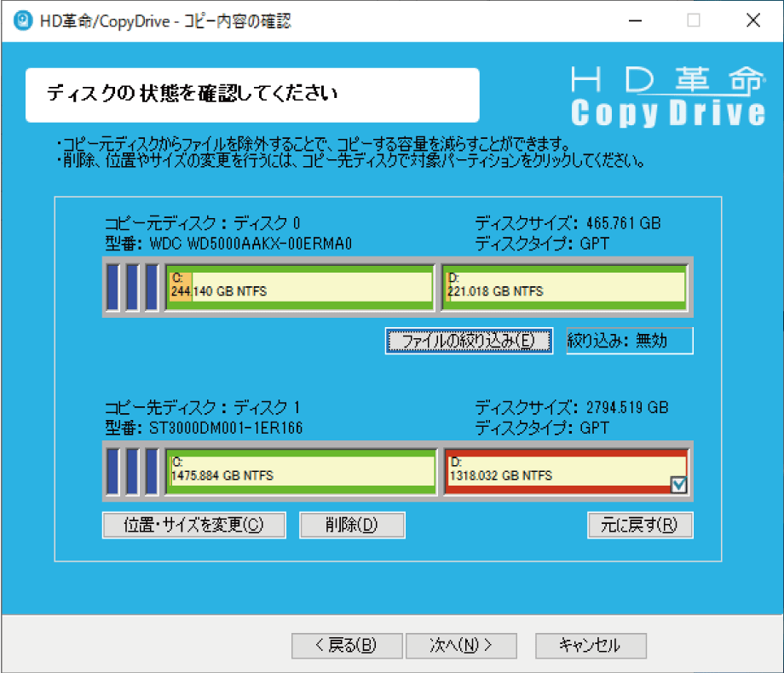Image resolution: width=784 pixels, height=673 pixels.
Task: Close the CopyDrive window
Action: click(x=753, y=21)
